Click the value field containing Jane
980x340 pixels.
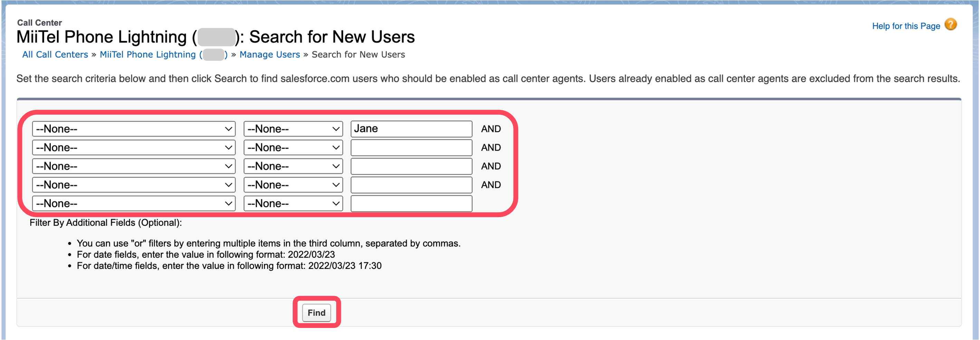(411, 129)
